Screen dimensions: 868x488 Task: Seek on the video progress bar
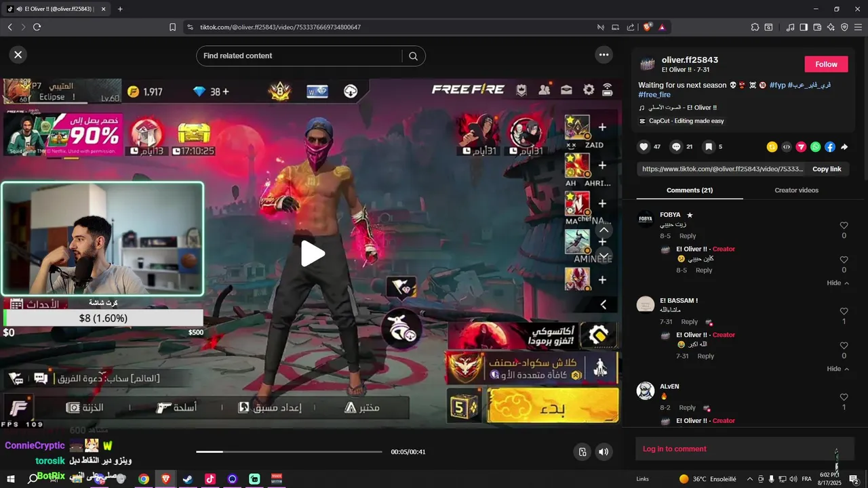point(289,451)
